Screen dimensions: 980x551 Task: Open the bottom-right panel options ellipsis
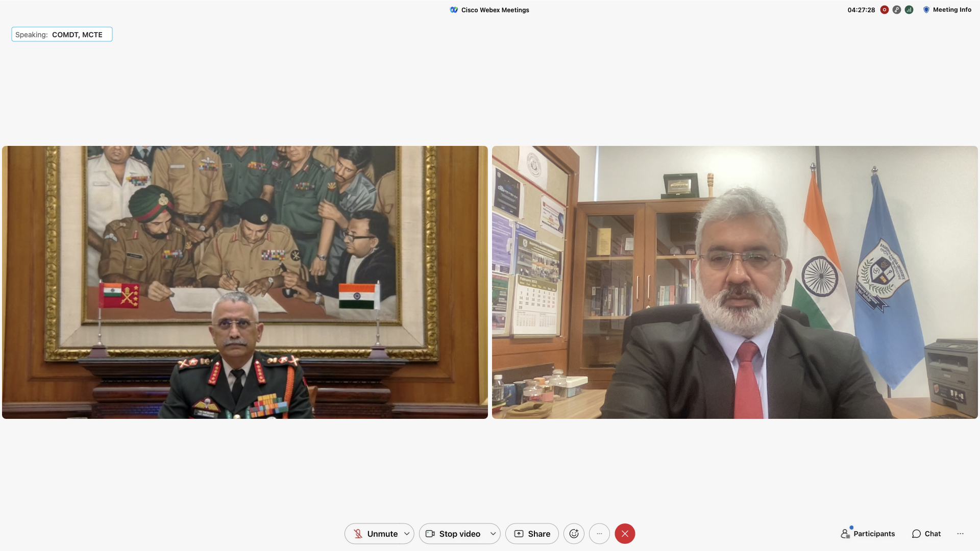[960, 534]
